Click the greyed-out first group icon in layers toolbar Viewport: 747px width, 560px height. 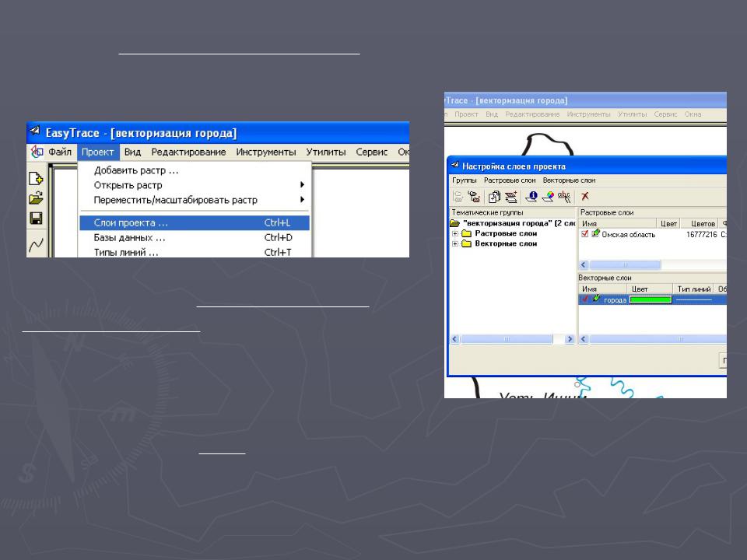pos(458,196)
